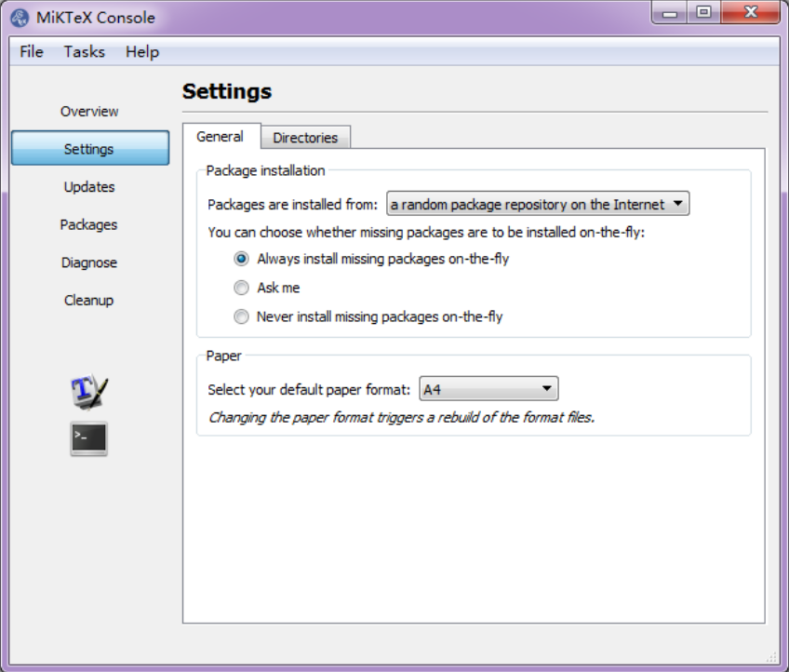Viewport: 789px width, 672px height.
Task: Click the "Changing the paper format" note
Action: coord(402,417)
